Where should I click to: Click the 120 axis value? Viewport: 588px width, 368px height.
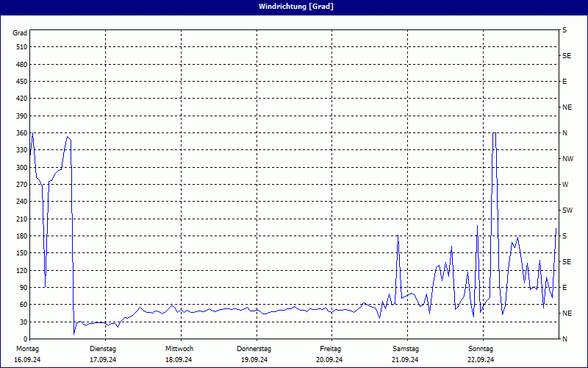(22, 270)
